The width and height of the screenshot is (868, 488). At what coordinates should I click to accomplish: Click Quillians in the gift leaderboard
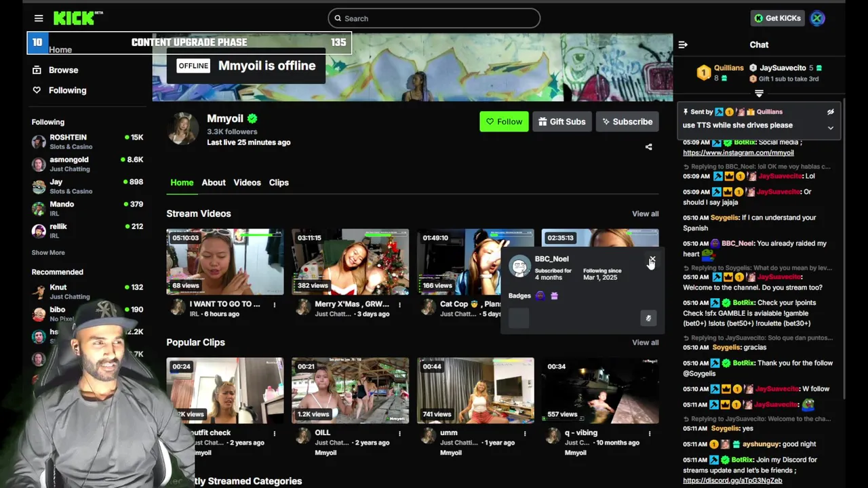coord(728,68)
